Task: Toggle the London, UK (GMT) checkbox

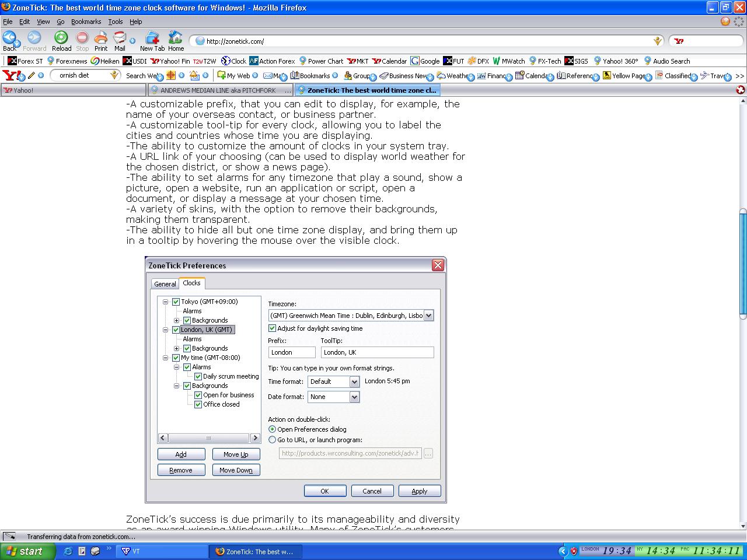Action: tap(176, 330)
